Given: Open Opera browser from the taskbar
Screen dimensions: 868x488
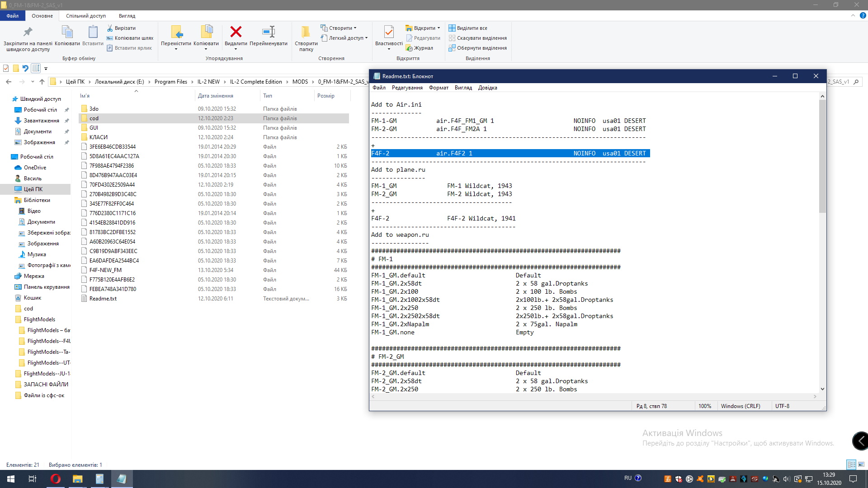Looking at the screenshot, I should click(x=55, y=479).
